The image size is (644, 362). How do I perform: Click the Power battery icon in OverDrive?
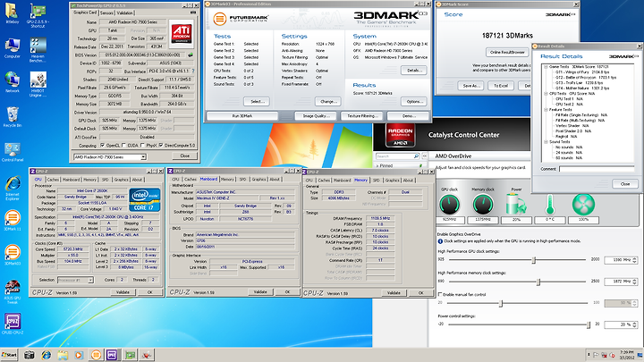516,204
